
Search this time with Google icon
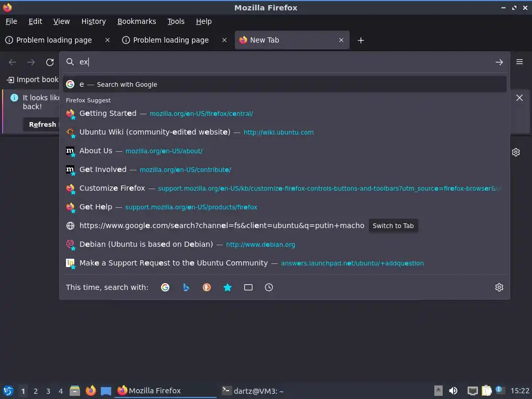click(x=165, y=287)
